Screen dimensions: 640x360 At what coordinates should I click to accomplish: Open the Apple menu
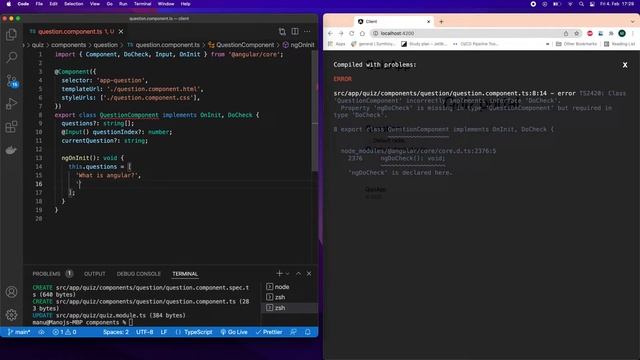tap(9, 4)
